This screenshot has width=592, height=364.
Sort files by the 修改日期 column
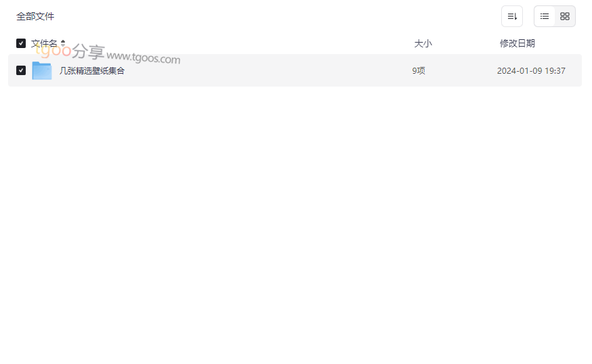(517, 43)
